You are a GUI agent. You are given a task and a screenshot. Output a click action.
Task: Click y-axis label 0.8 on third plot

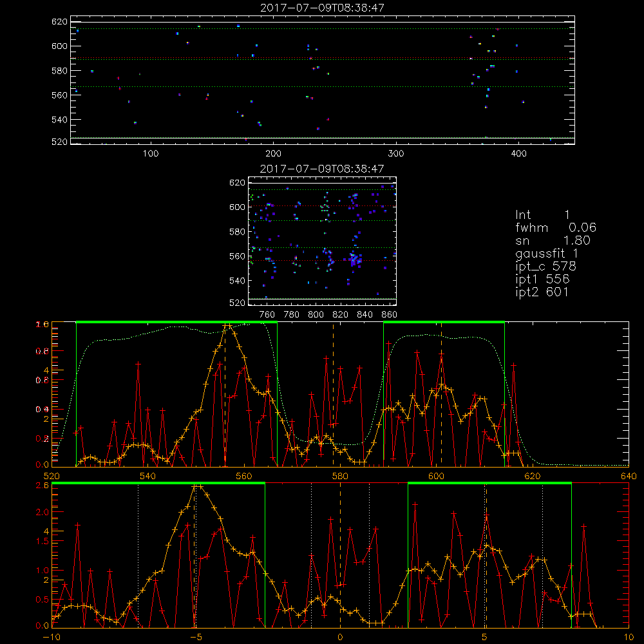[43, 351]
